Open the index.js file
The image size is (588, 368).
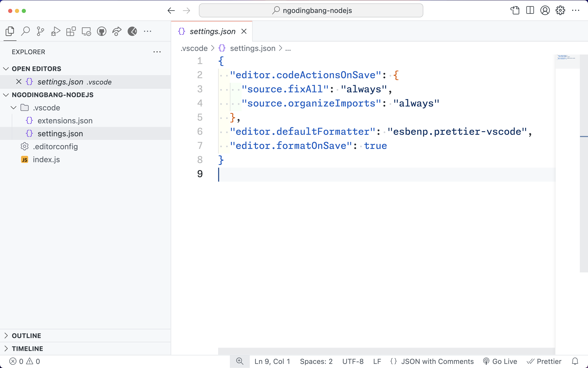point(85,159)
